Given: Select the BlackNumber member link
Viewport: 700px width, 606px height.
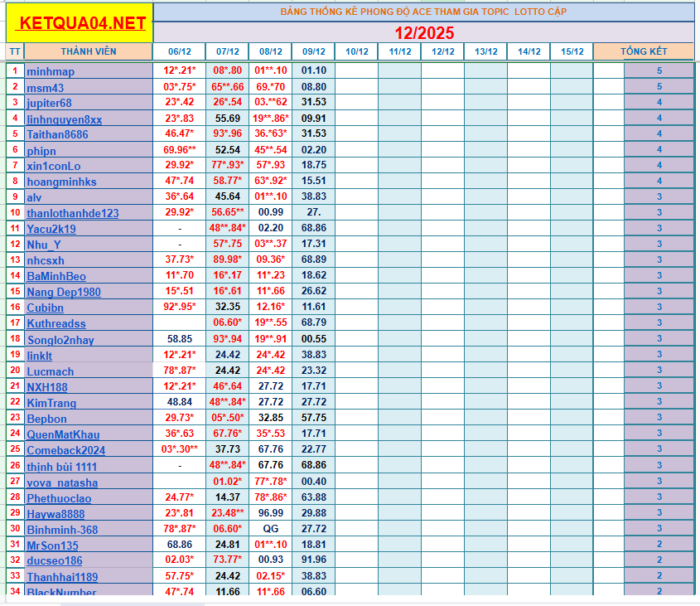Looking at the screenshot, I should tap(59, 593).
